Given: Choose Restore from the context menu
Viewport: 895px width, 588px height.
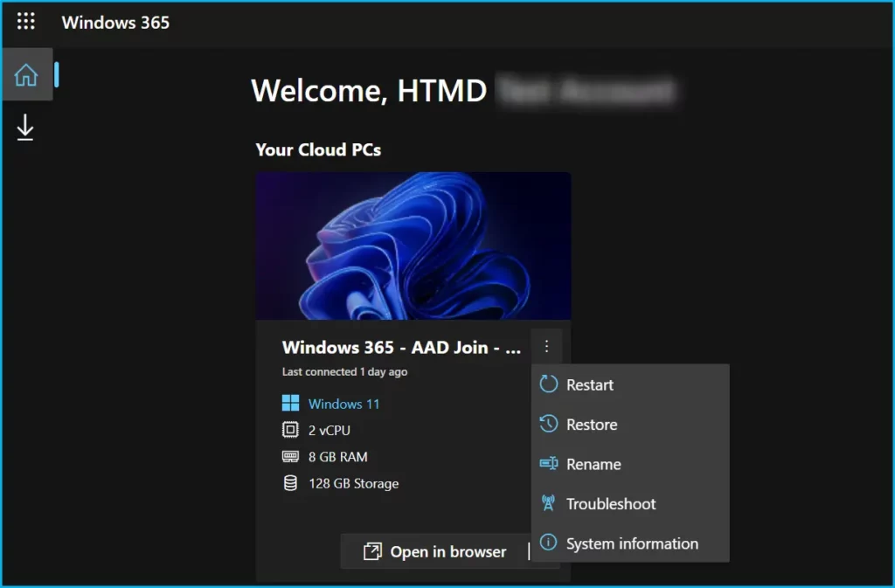Looking at the screenshot, I should click(592, 425).
